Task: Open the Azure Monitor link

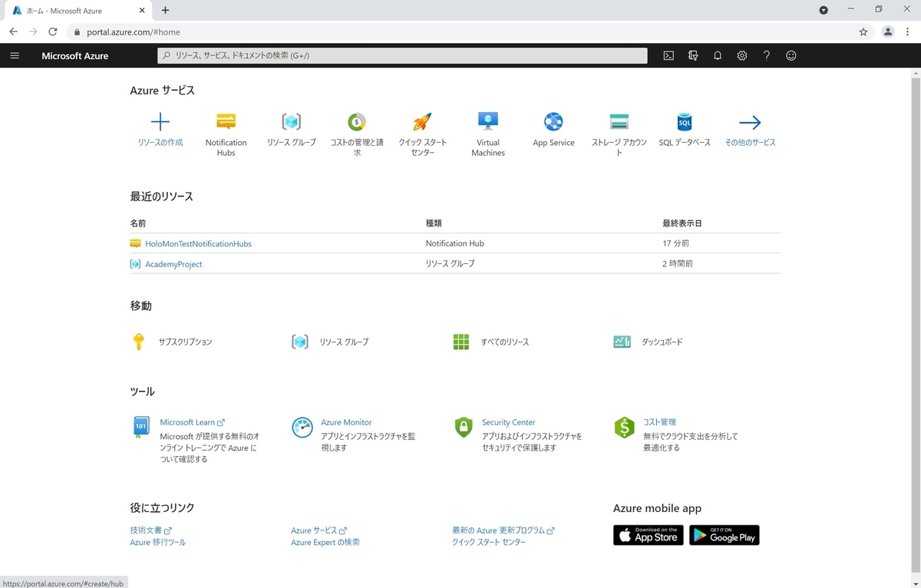Action: 346,422
